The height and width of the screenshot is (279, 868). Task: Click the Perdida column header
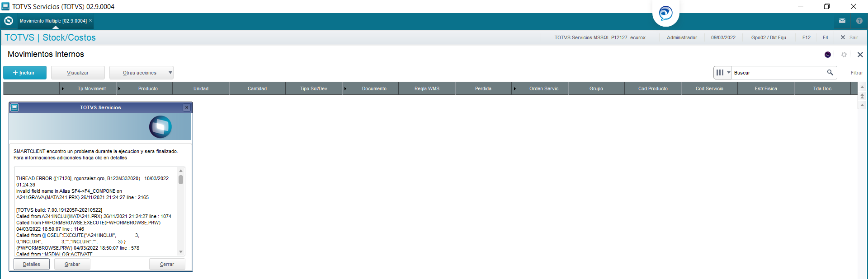click(483, 88)
